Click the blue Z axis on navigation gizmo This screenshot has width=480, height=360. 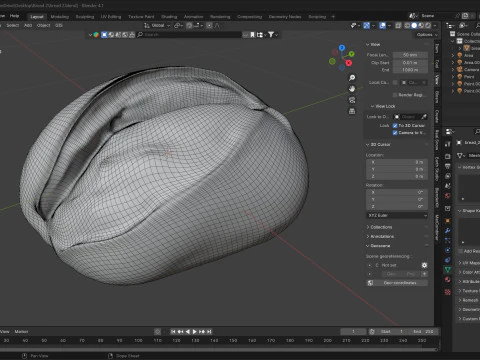pos(342,48)
